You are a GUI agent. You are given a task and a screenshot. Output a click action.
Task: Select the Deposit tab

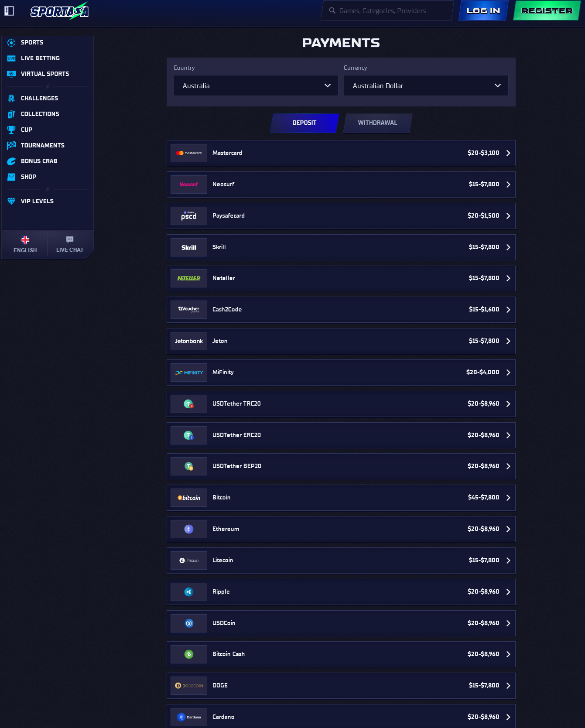(304, 123)
